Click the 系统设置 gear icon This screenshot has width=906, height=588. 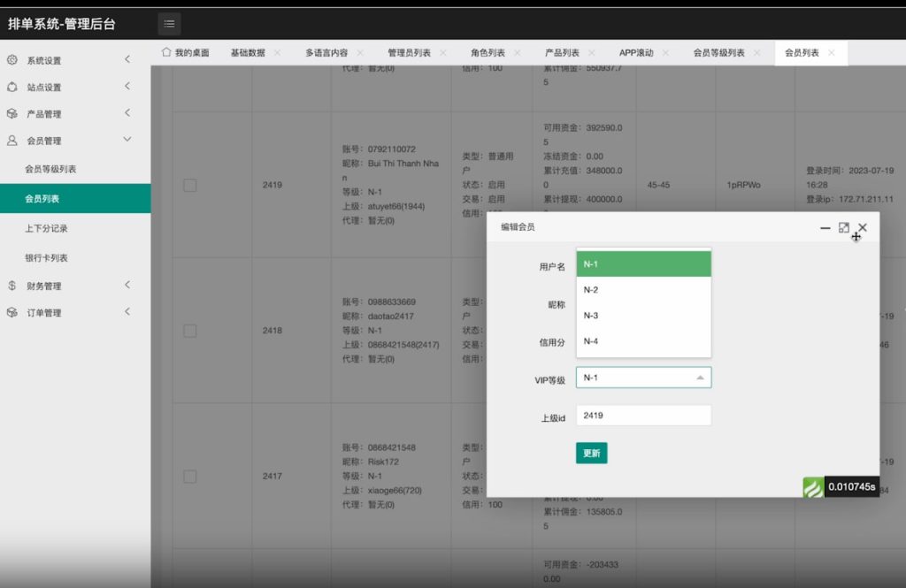(x=12, y=60)
